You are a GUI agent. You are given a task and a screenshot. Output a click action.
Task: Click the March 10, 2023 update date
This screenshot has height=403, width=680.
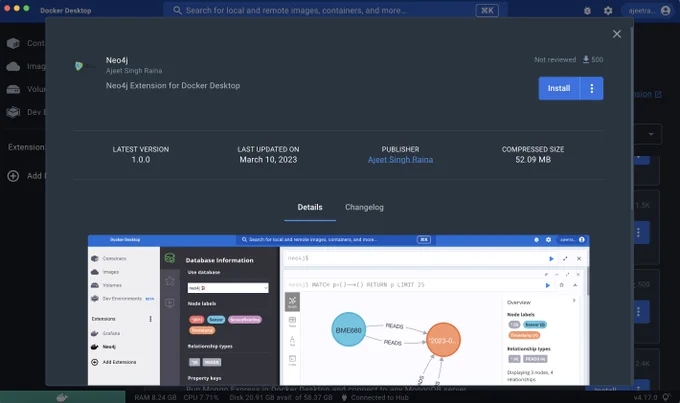pos(268,160)
